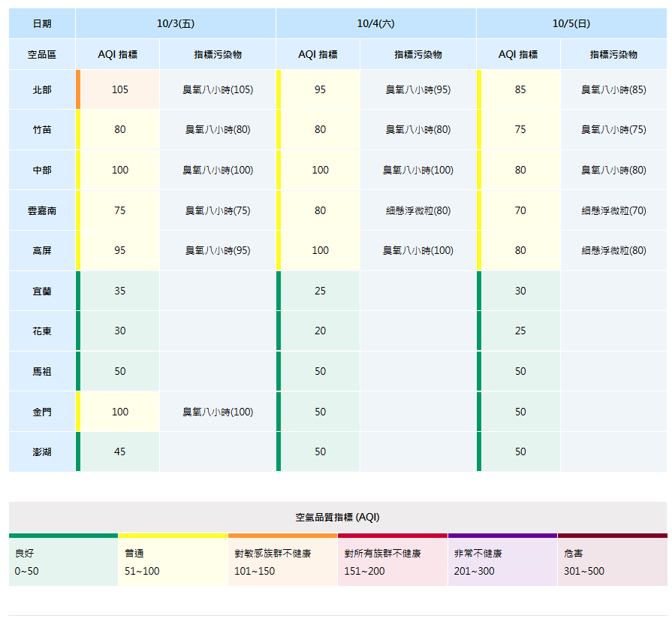Select the 宜蘭 region row label

[x=42, y=291]
